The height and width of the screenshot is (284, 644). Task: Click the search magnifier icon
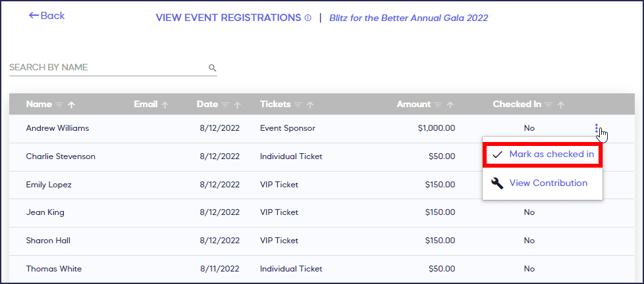(x=212, y=68)
